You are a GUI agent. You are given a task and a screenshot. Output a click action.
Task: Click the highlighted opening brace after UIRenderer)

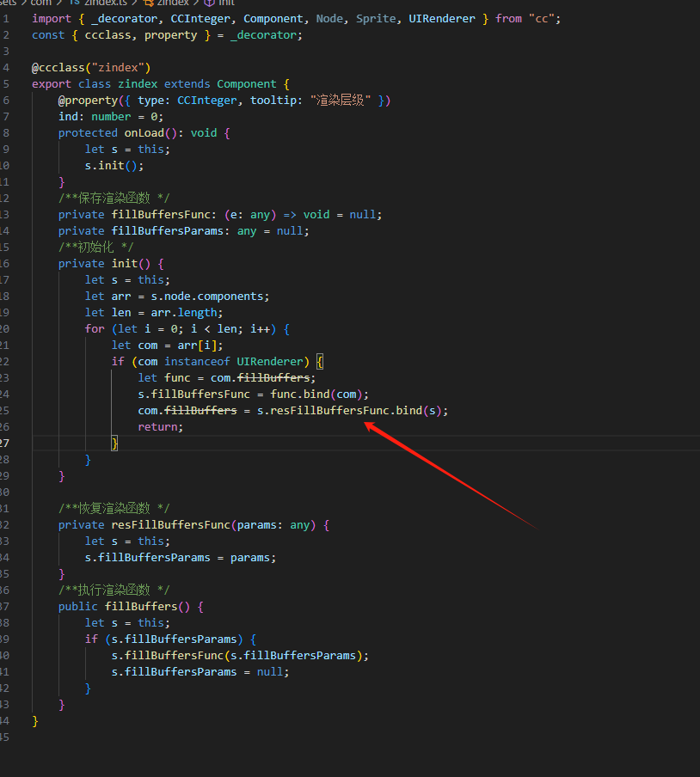tap(320, 362)
